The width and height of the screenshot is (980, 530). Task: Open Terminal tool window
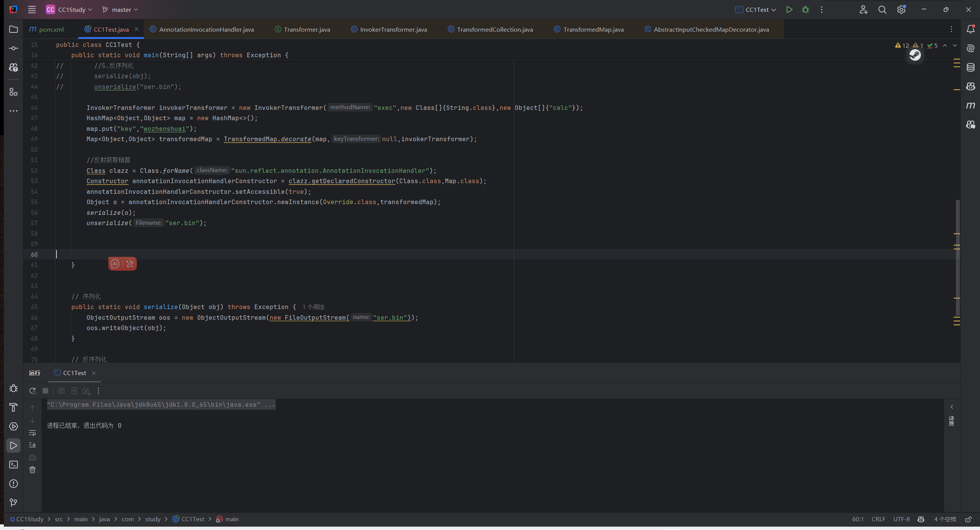(13, 465)
